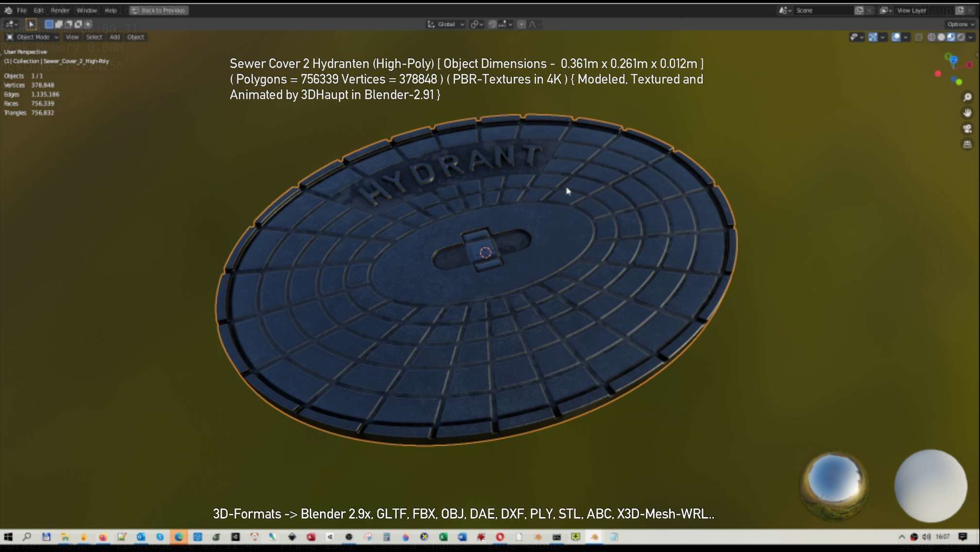The image size is (980, 552).
Task: Open Skype from the taskbar
Action: [160, 537]
